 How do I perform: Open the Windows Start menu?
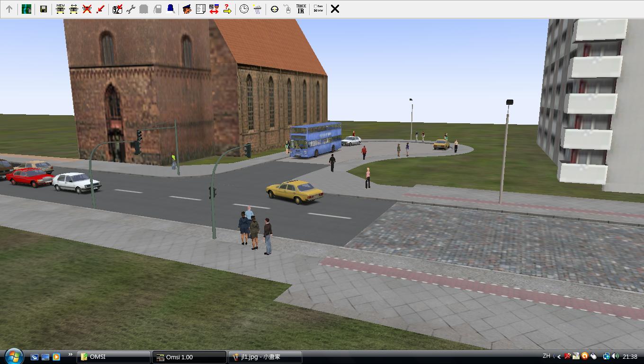click(13, 356)
